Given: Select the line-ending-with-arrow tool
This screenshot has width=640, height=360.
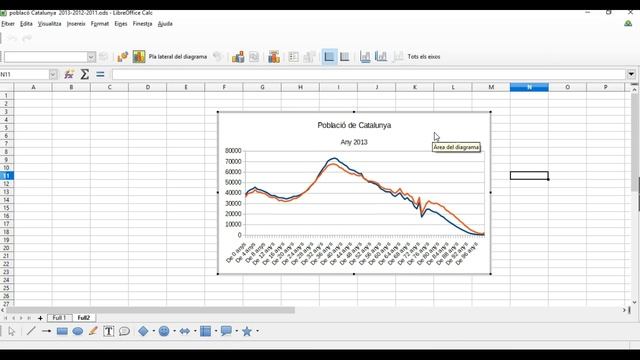Looking at the screenshot, I should coord(46,331).
